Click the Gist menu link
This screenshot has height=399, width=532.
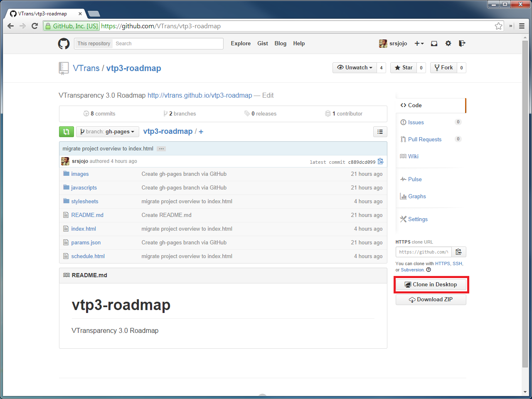click(263, 43)
